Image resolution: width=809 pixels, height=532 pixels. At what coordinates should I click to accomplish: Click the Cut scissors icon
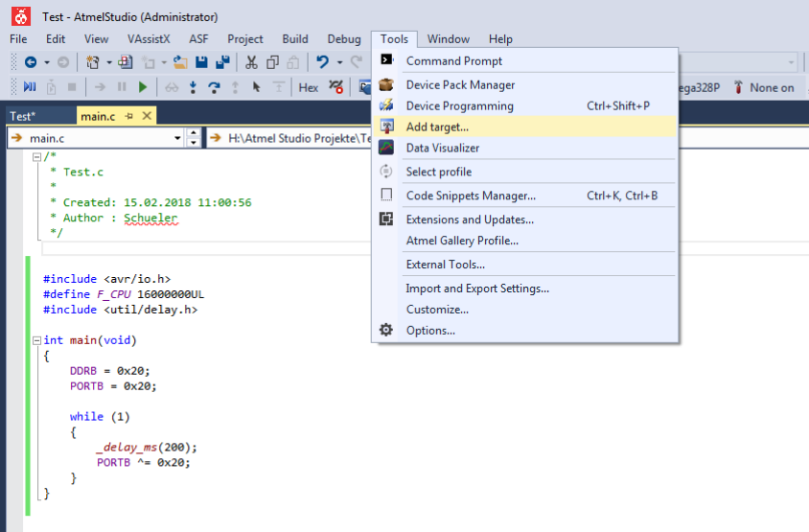click(251, 62)
